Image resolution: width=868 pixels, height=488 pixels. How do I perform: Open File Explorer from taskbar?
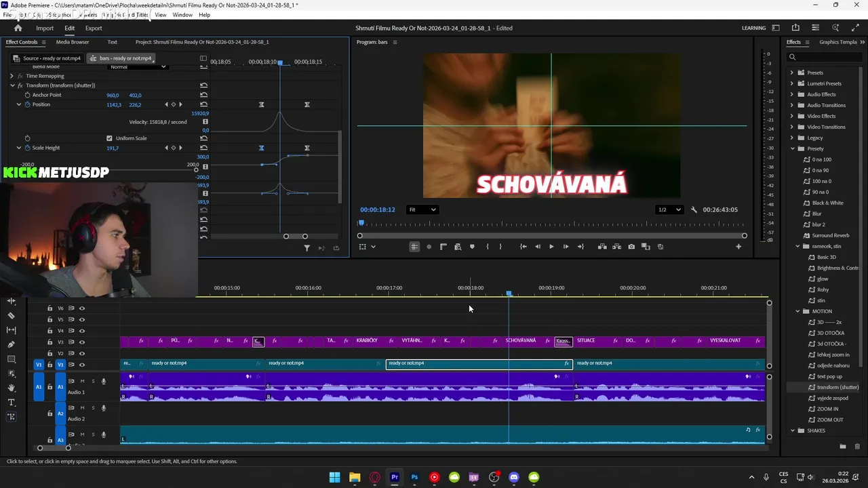point(355,477)
